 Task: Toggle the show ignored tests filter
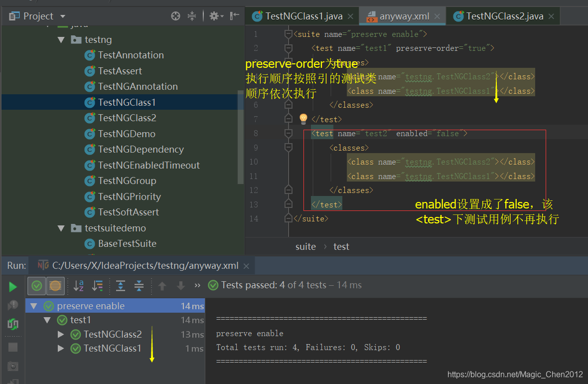(55, 286)
